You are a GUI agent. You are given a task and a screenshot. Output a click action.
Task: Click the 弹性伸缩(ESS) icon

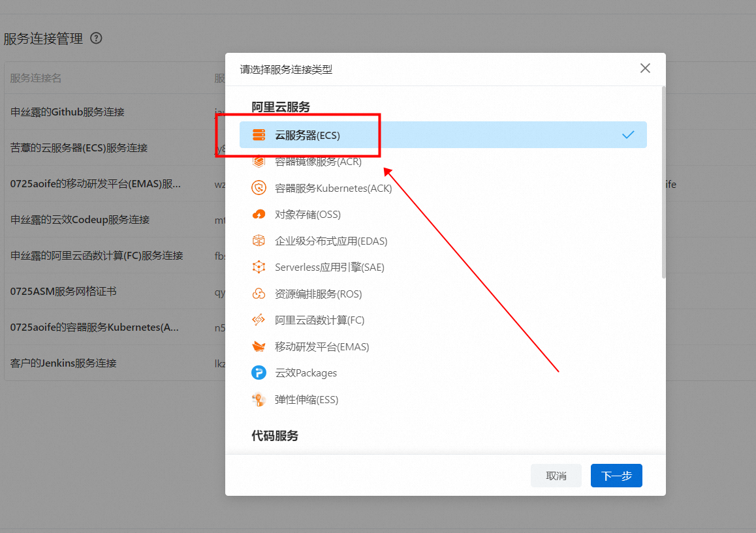coord(259,399)
